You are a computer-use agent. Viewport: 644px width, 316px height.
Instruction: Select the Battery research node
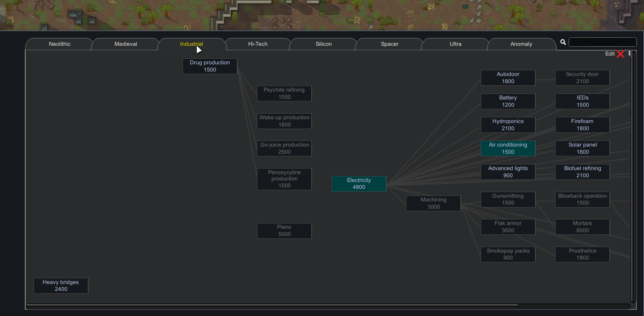(x=508, y=101)
